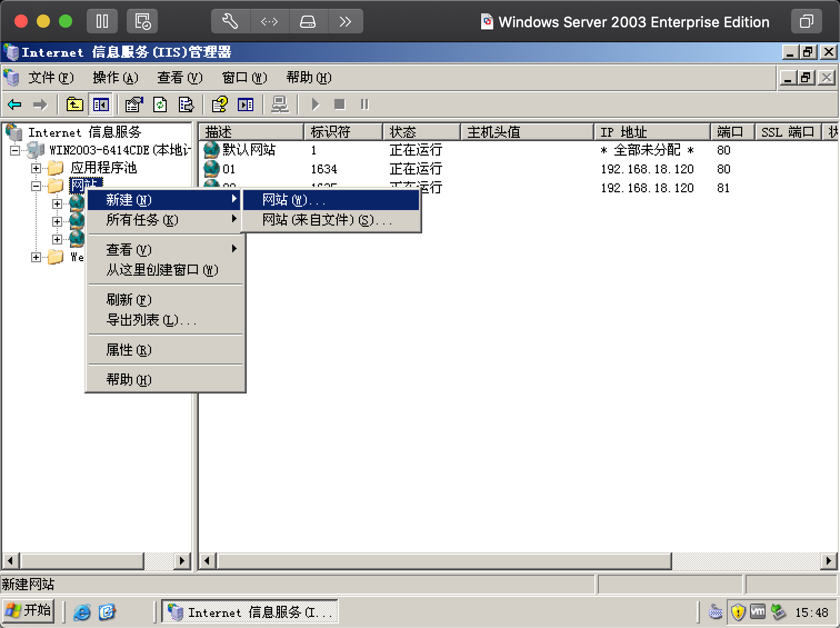Sort by the 标识符 column header
The height and width of the screenshot is (628, 840).
[x=343, y=132]
